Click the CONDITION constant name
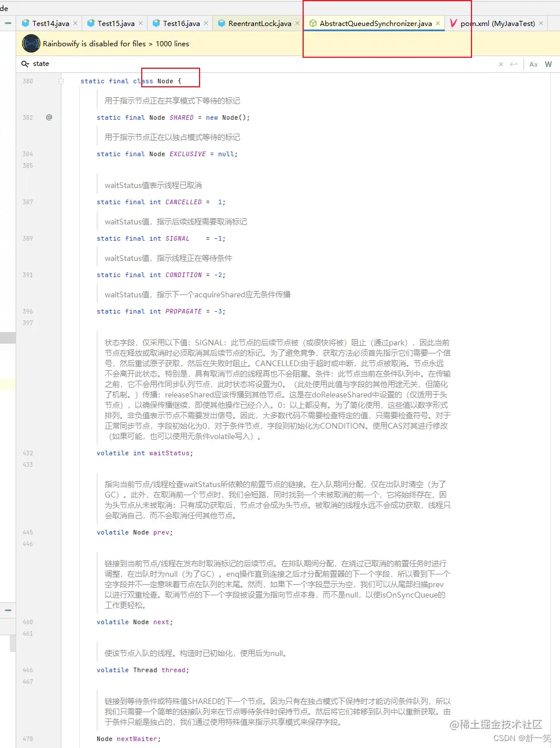Viewport: 560px width, 748px height. 183,275
